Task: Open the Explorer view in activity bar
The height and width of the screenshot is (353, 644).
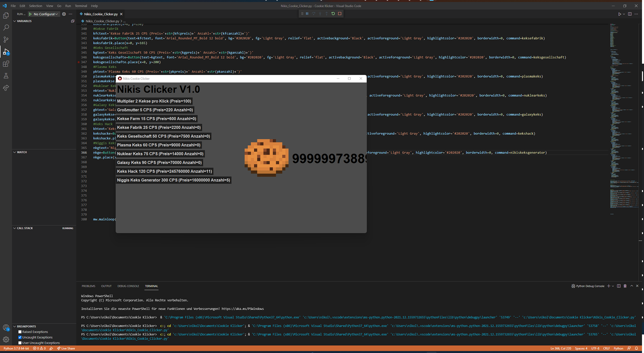Action: (x=6, y=15)
